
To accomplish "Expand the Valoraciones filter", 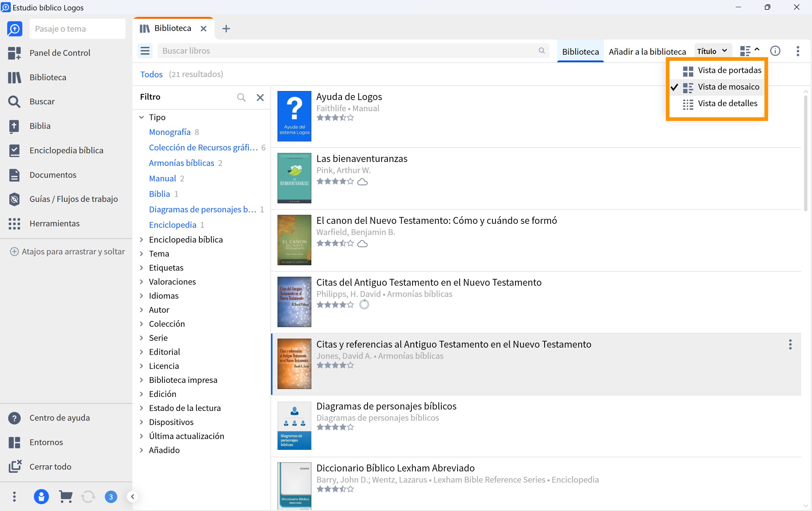I will (x=141, y=282).
